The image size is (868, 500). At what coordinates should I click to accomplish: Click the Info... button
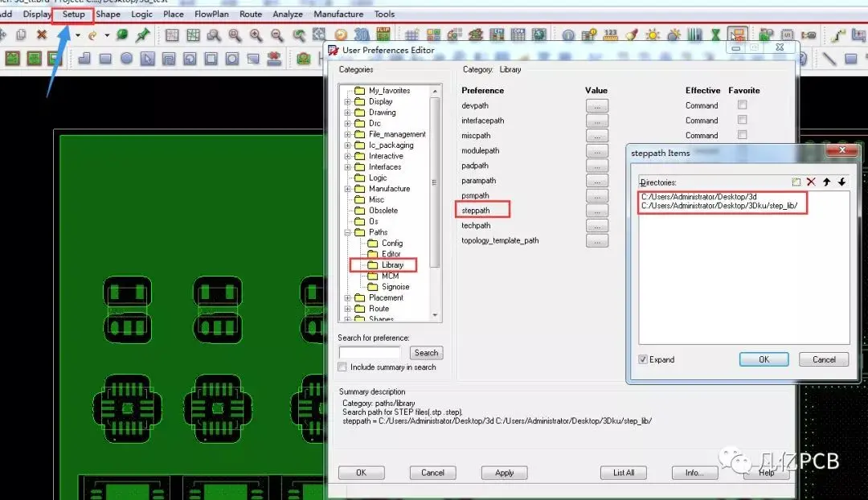tap(694, 473)
